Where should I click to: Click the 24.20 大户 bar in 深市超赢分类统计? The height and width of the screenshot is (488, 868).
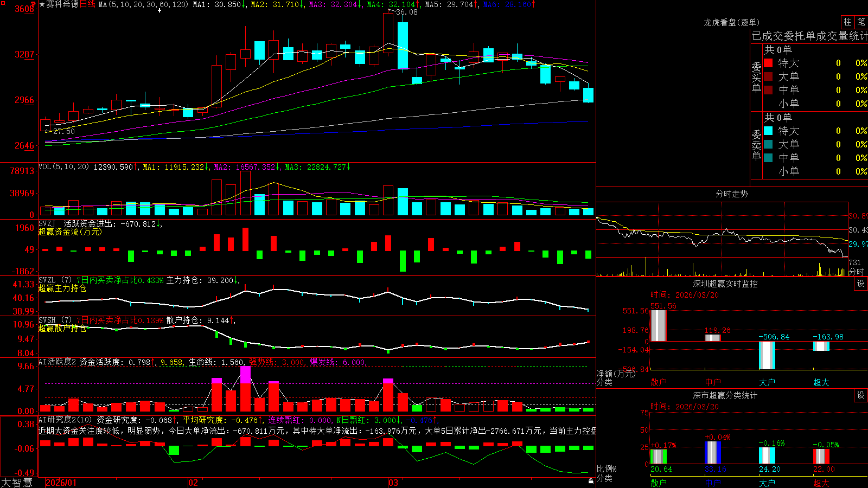767,455
